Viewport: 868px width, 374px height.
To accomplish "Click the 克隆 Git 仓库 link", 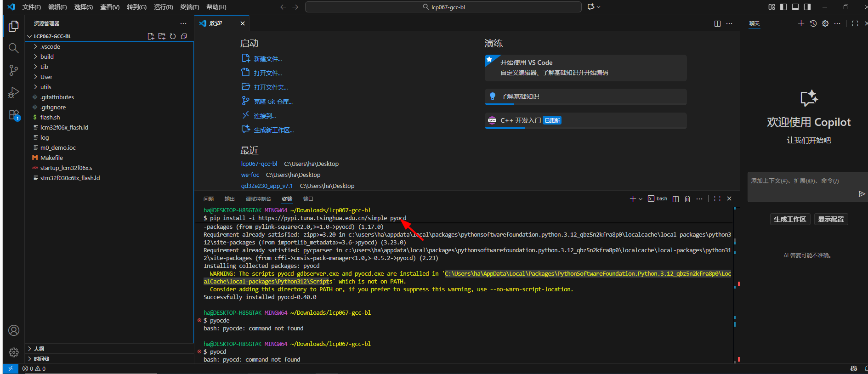I will click(273, 102).
